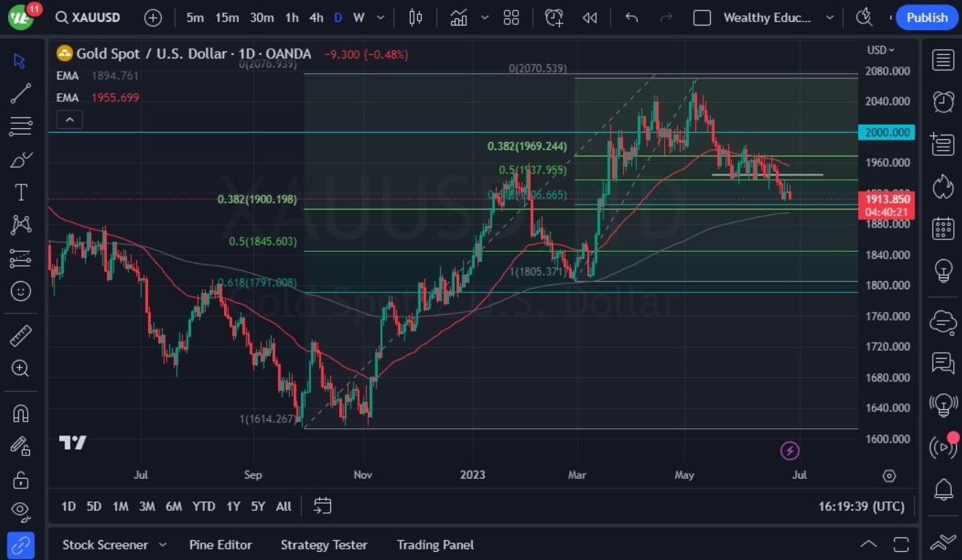Switch to the Pine Editor tab

220,545
